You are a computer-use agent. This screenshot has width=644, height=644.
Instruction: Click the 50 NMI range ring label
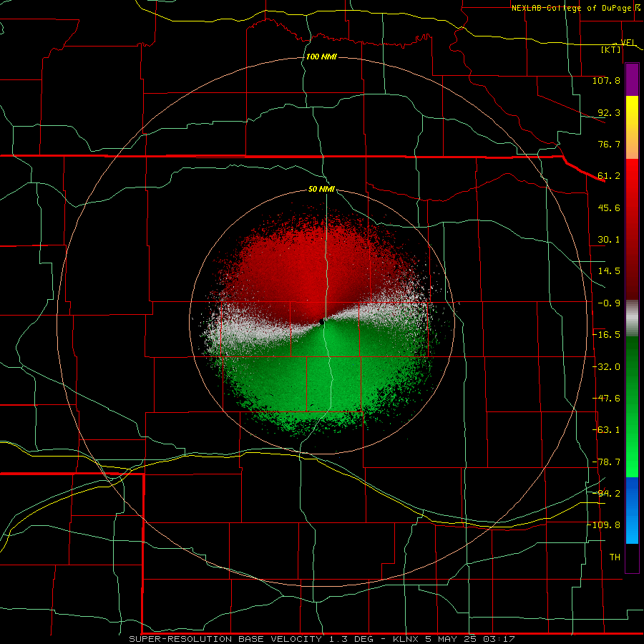pyautogui.click(x=321, y=190)
